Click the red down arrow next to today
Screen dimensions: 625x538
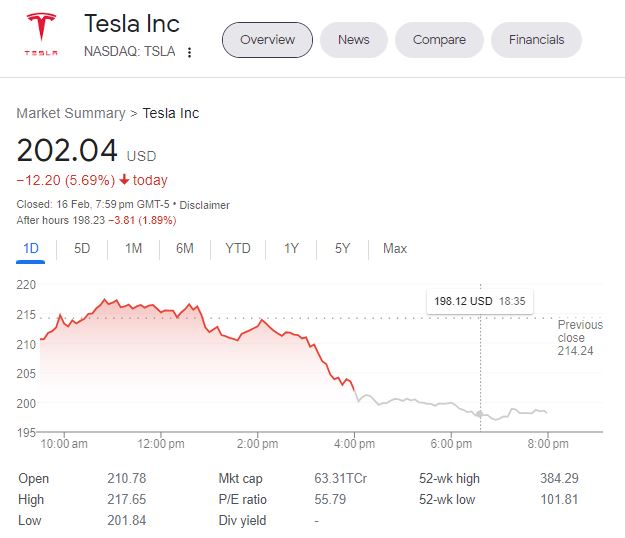124,181
